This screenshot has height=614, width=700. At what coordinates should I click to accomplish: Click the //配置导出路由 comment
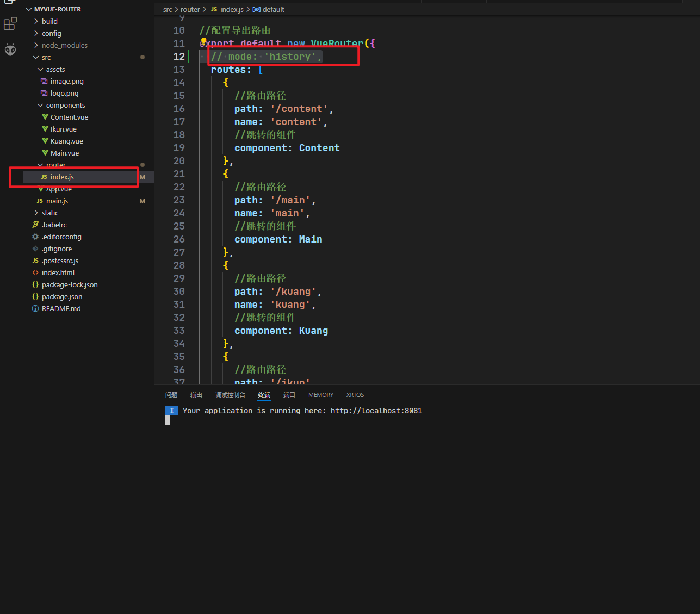pos(235,30)
